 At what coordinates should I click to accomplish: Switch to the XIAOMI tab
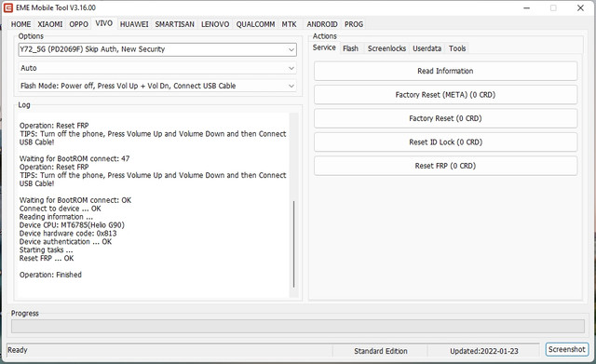49,24
